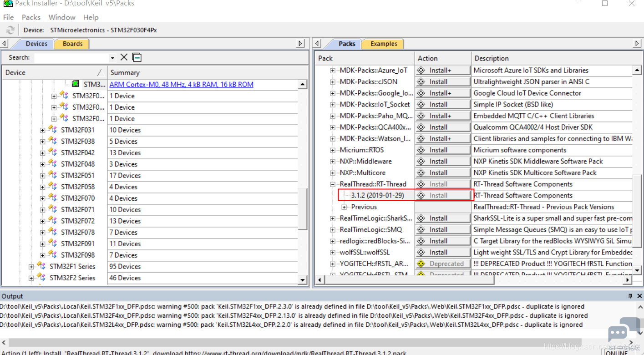
Task: Collapse the RealThread::RT-Thread pack node
Action: tap(333, 184)
